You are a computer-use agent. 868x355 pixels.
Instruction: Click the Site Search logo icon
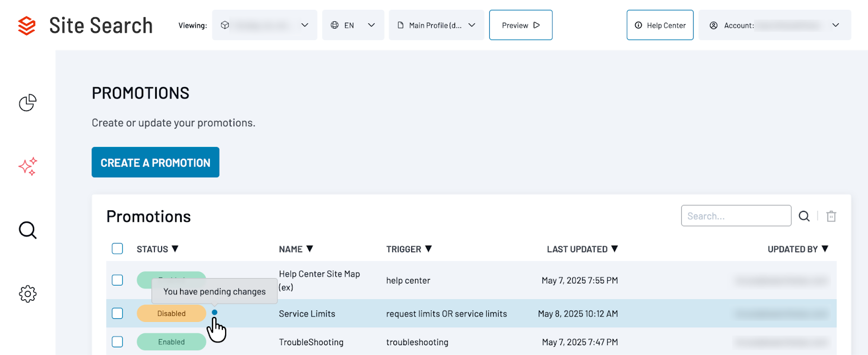tap(27, 25)
